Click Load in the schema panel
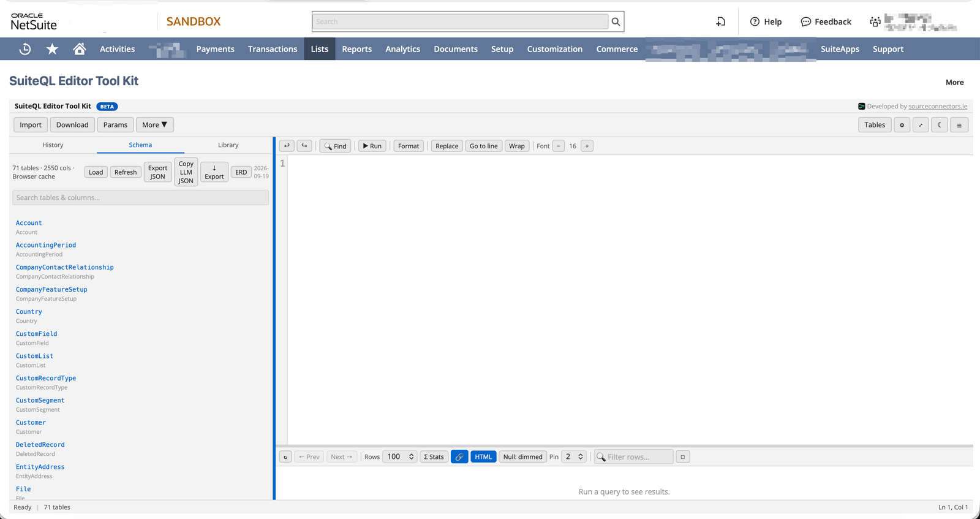The height and width of the screenshot is (519, 980). [x=96, y=172]
